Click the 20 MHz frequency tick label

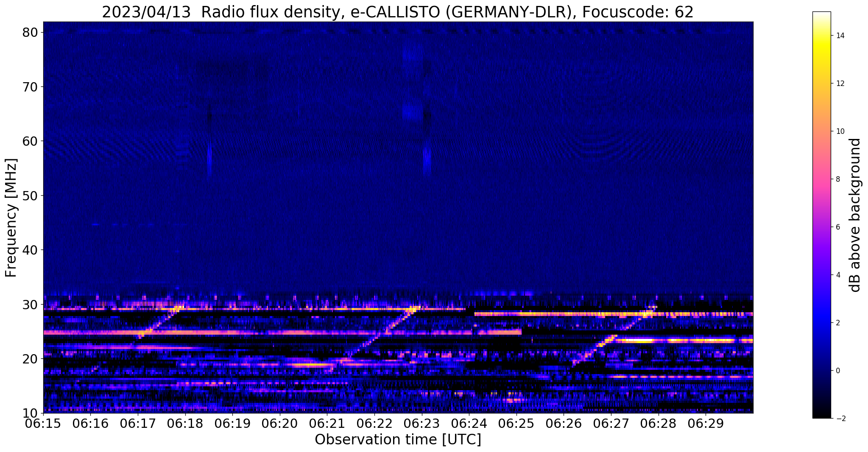(31, 359)
